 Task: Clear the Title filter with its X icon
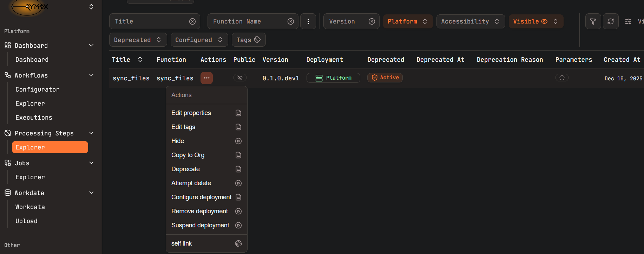(x=192, y=21)
